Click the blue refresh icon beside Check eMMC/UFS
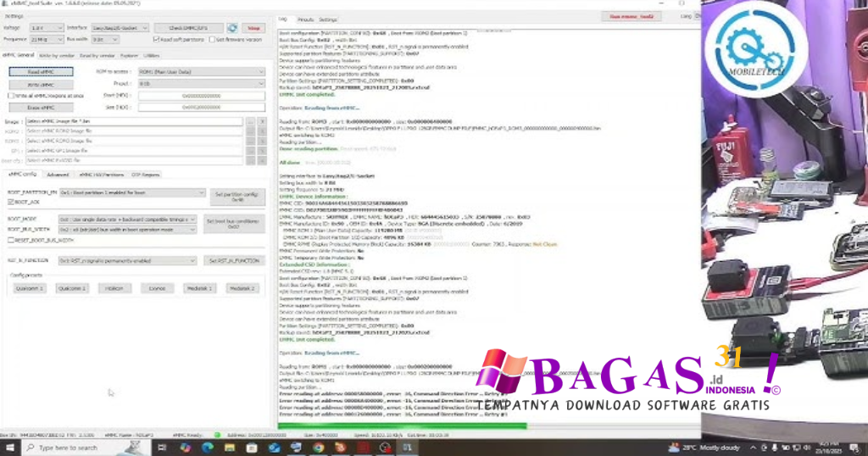This screenshot has width=868, height=456. (x=232, y=28)
